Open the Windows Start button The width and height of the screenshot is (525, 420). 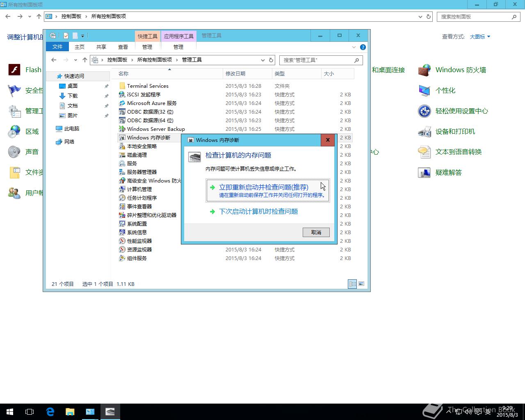pos(10,412)
